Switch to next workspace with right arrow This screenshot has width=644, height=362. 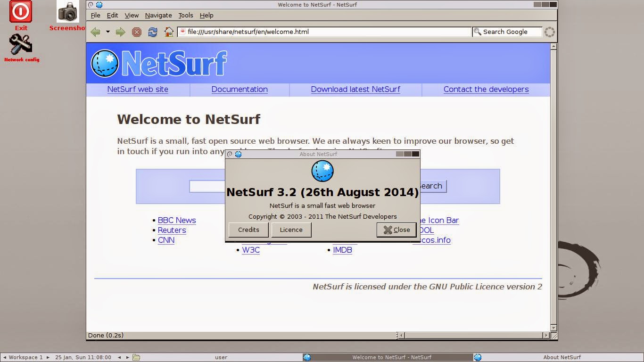[x=48, y=357]
